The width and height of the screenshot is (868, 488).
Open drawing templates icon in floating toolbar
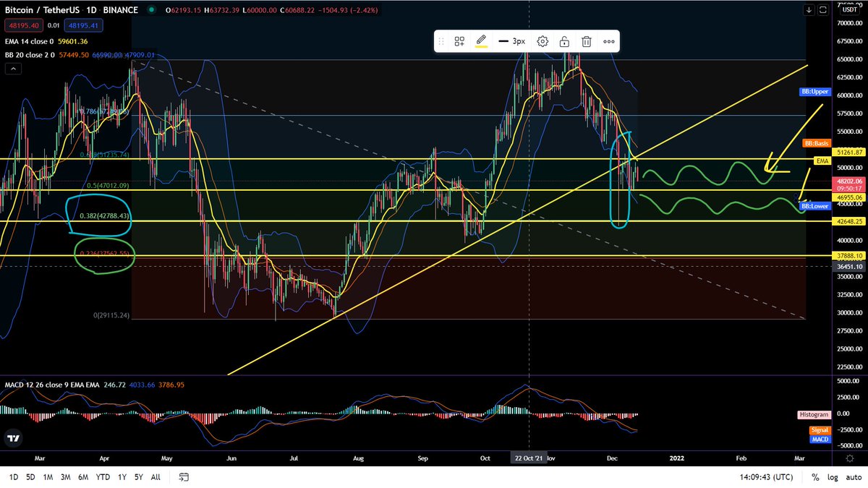point(459,41)
